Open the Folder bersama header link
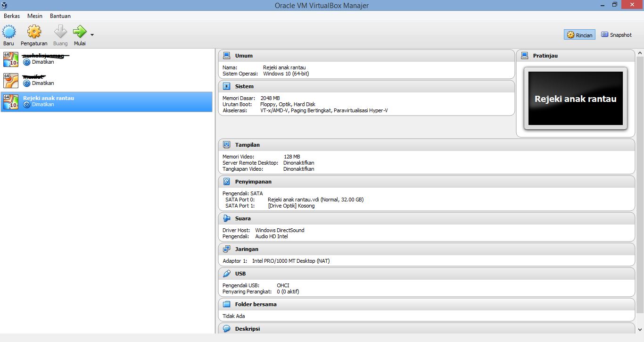 click(x=256, y=304)
